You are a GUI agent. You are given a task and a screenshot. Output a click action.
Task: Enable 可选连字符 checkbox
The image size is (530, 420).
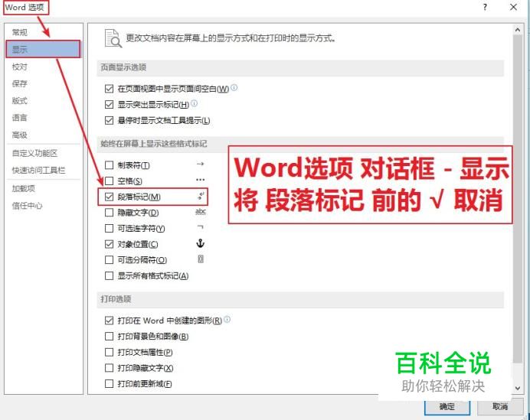click(x=109, y=229)
